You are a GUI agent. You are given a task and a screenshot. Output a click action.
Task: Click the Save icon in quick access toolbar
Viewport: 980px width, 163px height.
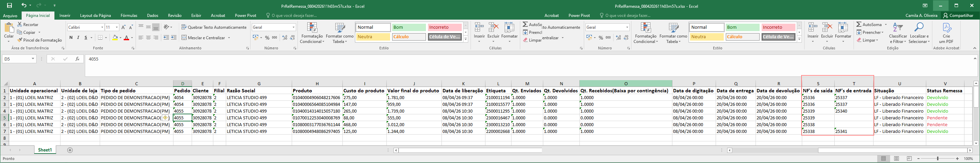9,6
